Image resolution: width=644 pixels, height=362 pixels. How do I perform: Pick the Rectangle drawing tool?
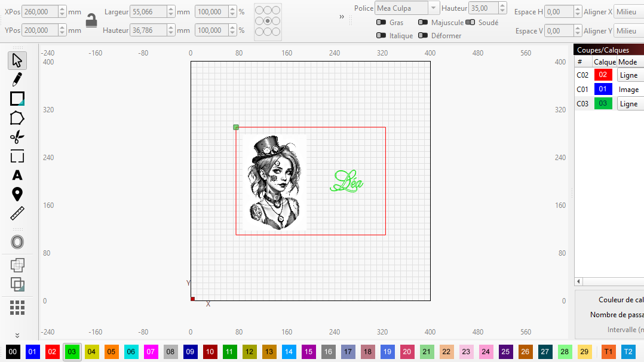coord(17,99)
